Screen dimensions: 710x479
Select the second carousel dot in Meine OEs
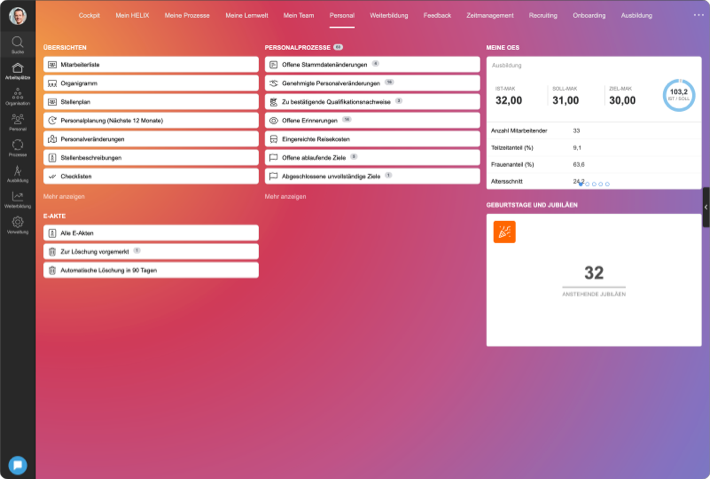pos(587,184)
